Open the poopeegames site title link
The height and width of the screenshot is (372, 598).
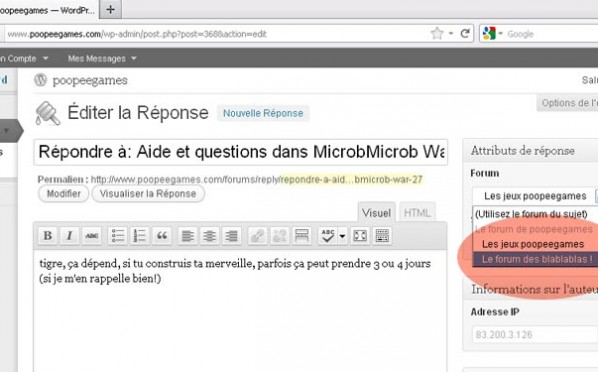pos(90,81)
